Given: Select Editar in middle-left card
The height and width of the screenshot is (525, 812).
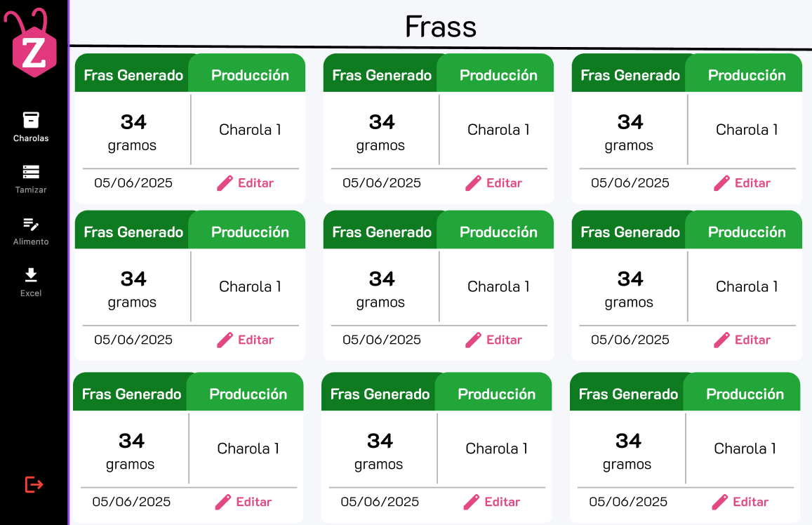Looking at the screenshot, I should [x=255, y=340].
